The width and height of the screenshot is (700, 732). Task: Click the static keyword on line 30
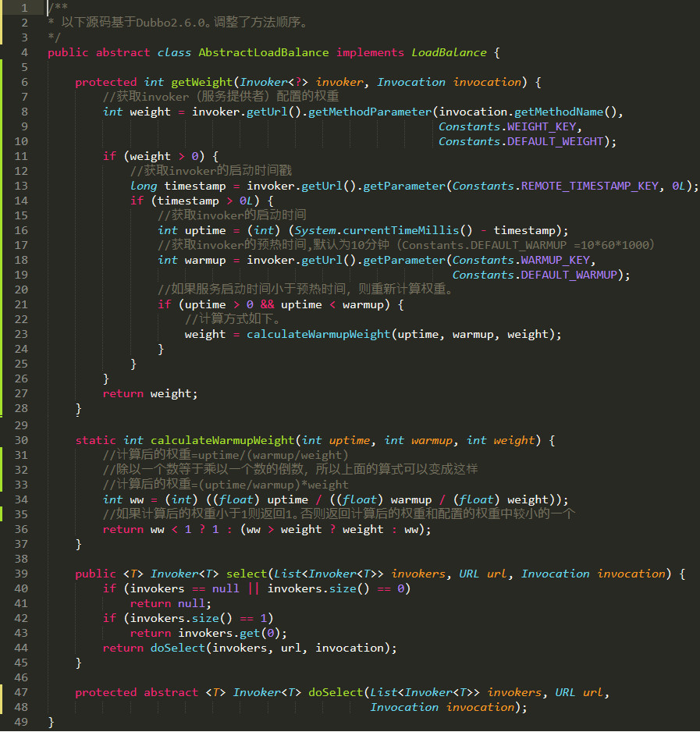point(96,440)
